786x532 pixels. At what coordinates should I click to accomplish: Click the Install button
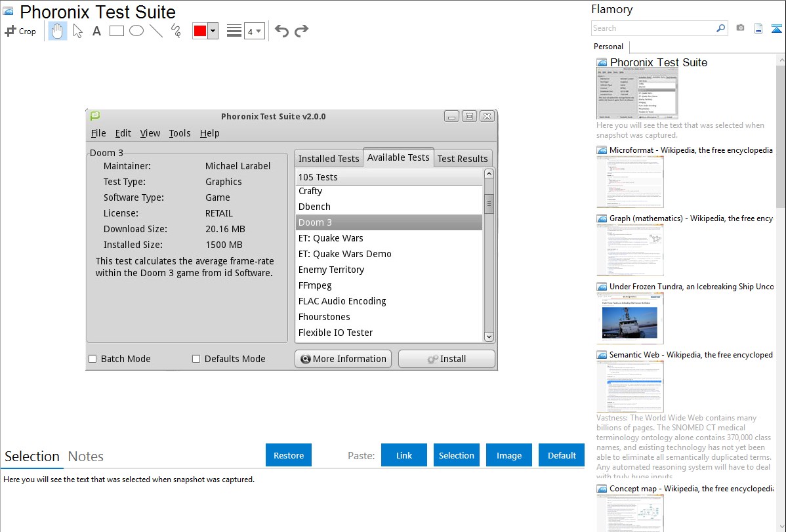point(447,359)
